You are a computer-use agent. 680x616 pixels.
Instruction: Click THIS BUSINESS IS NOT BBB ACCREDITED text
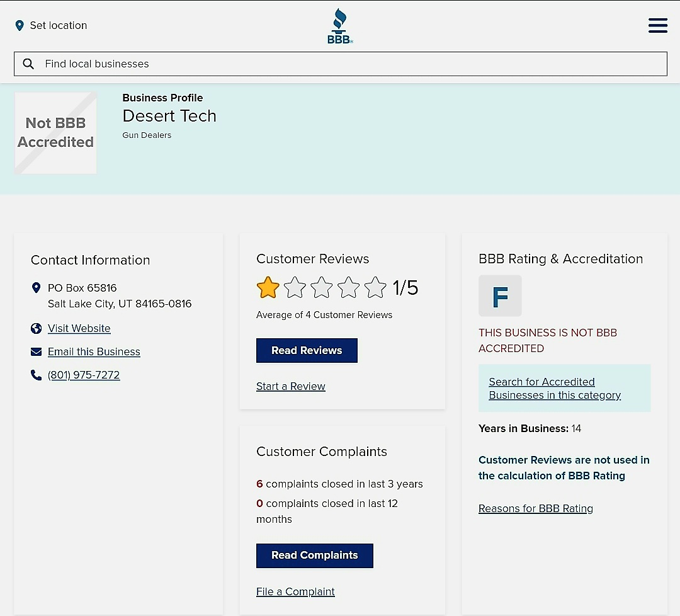(548, 341)
